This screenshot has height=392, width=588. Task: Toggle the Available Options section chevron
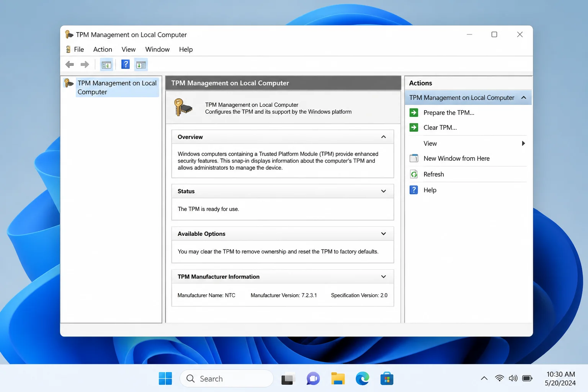(x=384, y=234)
